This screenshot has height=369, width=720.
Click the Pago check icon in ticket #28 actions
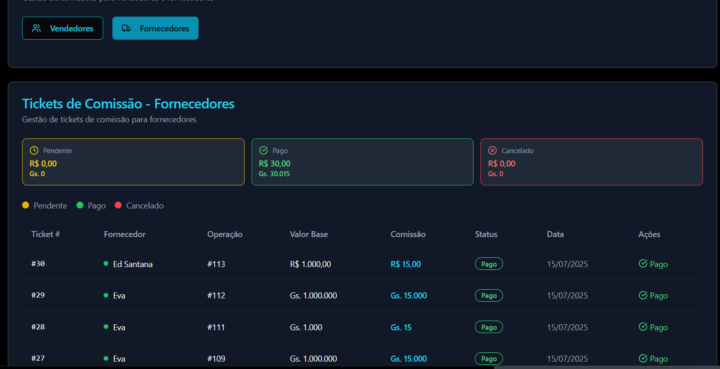point(643,327)
